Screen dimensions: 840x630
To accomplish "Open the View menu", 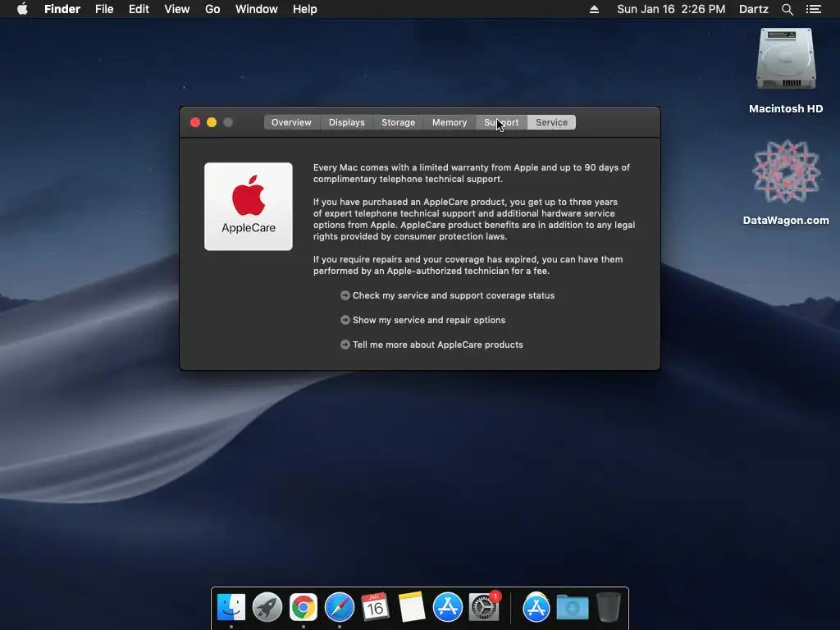I will [x=177, y=9].
